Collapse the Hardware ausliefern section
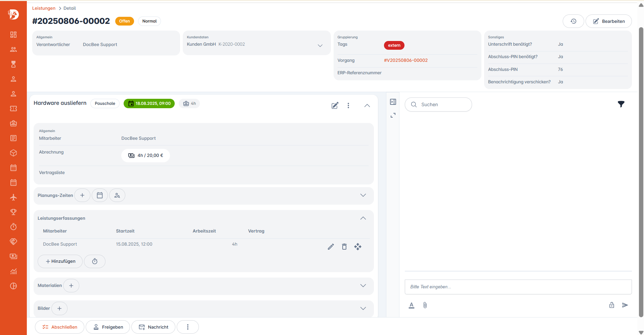This screenshot has width=644, height=335. 367,106
